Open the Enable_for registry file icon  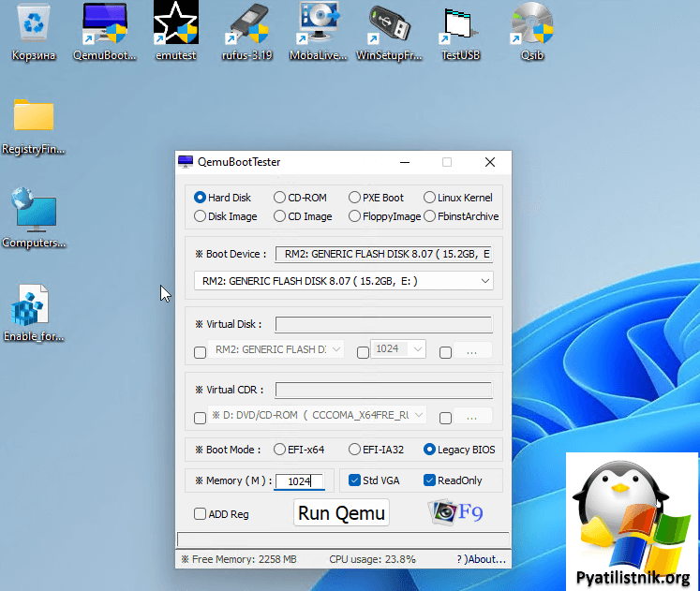pos(34,312)
